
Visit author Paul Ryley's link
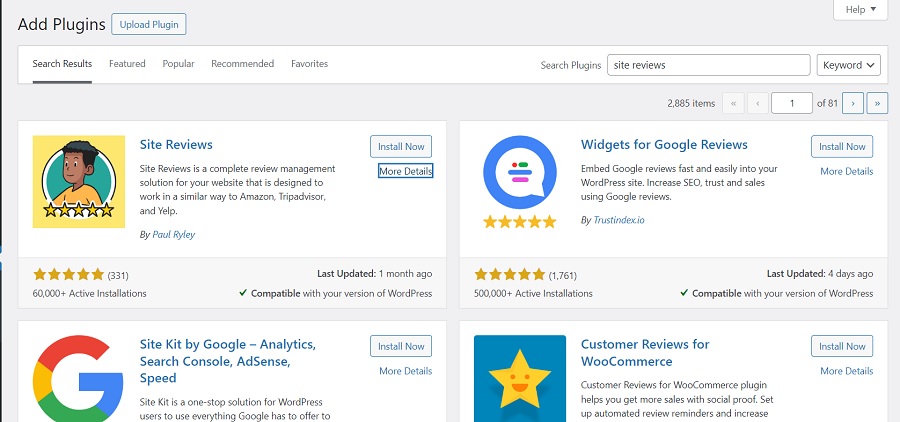click(x=173, y=234)
